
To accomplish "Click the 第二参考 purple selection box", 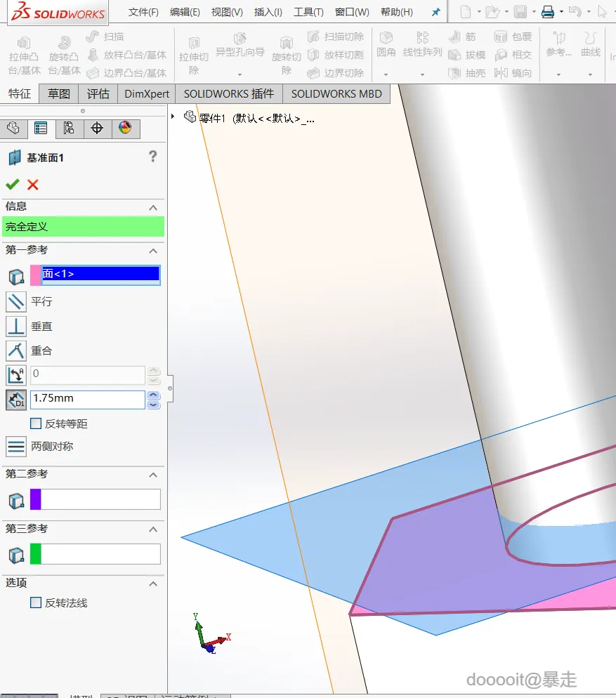I will point(100,500).
